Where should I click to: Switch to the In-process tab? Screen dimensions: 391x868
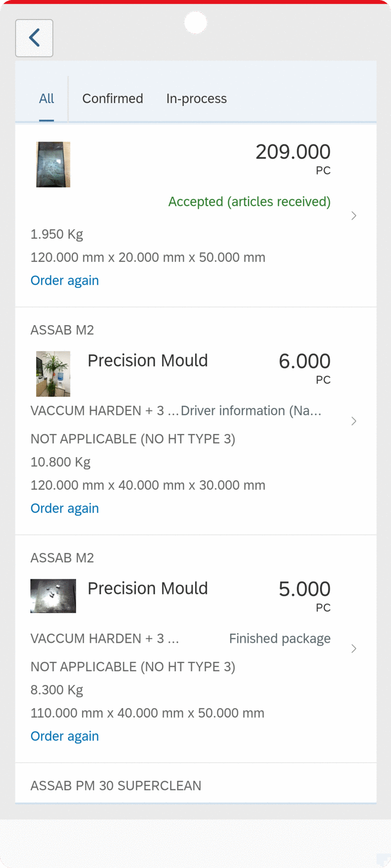(x=196, y=99)
